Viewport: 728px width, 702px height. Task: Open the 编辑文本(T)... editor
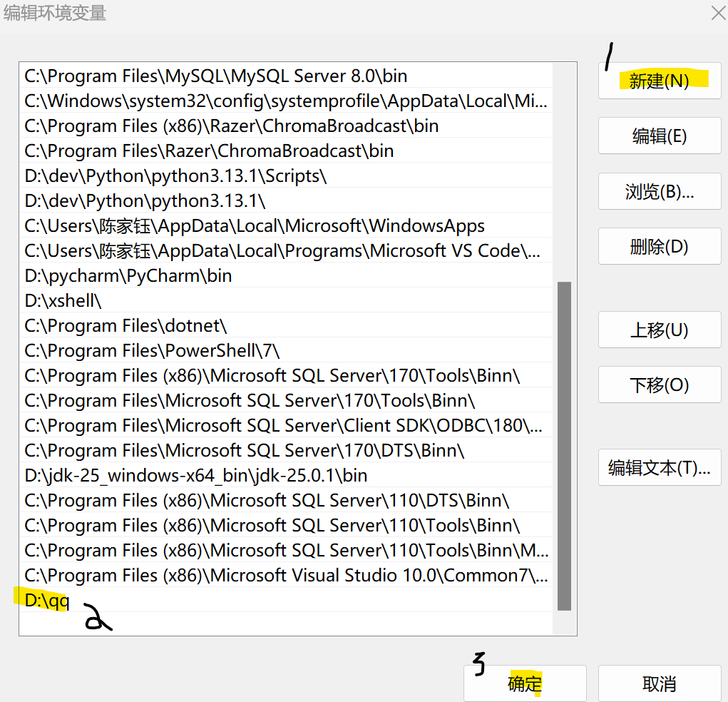[x=660, y=467]
